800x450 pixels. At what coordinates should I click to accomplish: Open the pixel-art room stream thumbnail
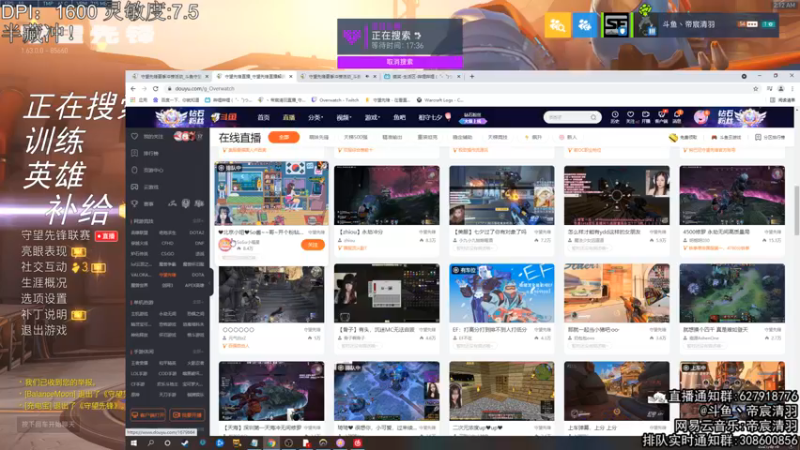(271, 194)
